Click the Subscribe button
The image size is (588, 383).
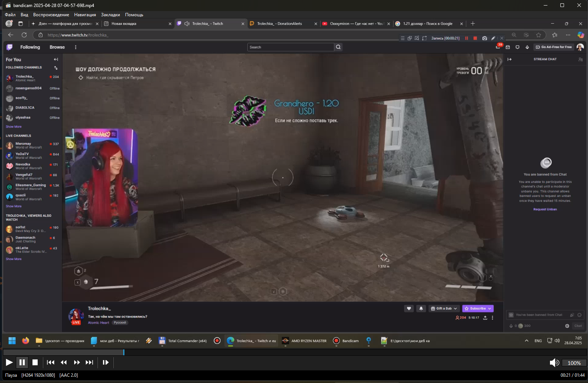pyautogui.click(x=478, y=308)
